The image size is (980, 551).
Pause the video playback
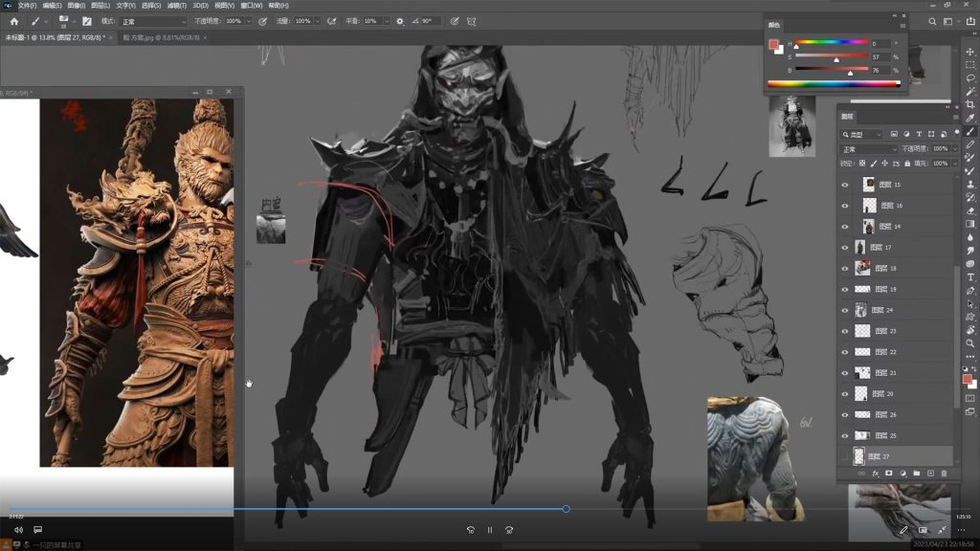pos(490,529)
